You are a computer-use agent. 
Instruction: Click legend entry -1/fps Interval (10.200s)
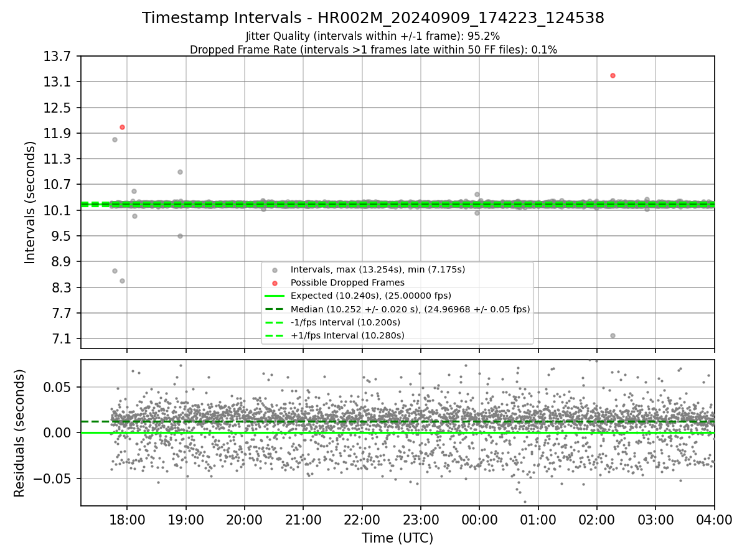(x=345, y=322)
